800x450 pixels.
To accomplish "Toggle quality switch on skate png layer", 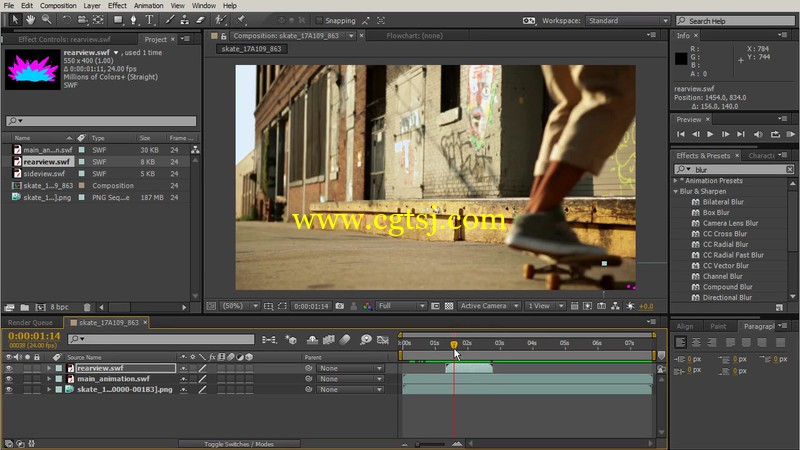I will click(x=203, y=389).
